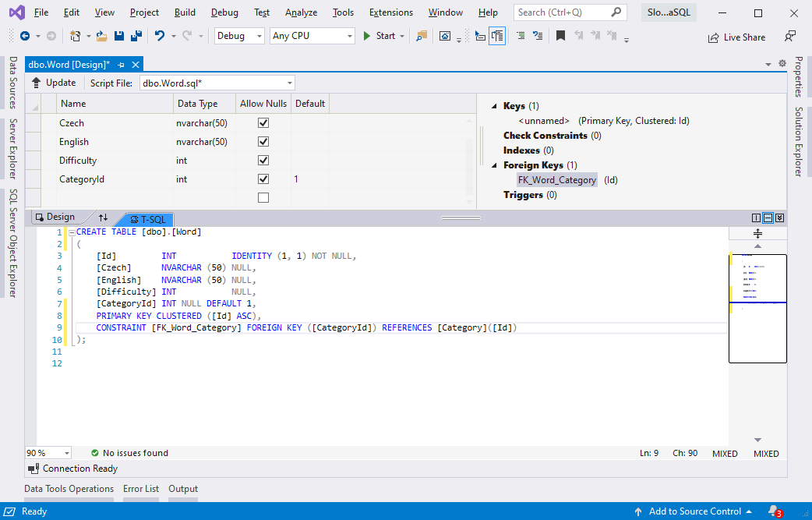The width and height of the screenshot is (812, 520).
Task: Open the Project menu
Action: (x=144, y=12)
